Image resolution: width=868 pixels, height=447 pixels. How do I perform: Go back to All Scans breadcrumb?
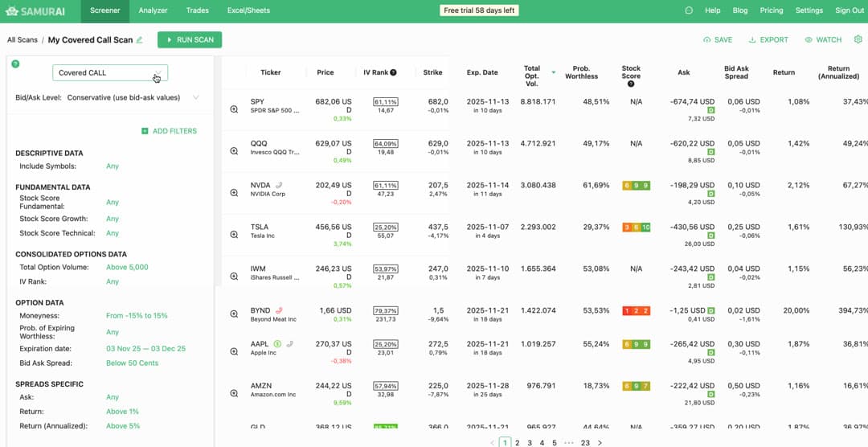(x=23, y=40)
